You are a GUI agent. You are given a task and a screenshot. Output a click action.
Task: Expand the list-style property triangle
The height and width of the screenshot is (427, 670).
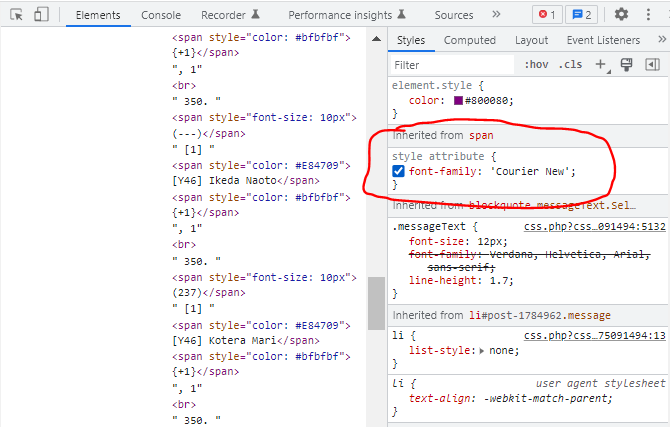click(x=482, y=351)
